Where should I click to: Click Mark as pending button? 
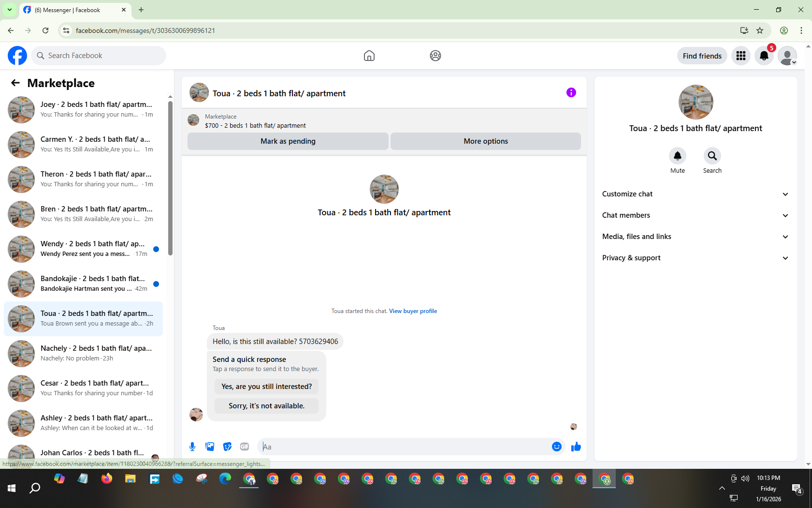[288, 141]
